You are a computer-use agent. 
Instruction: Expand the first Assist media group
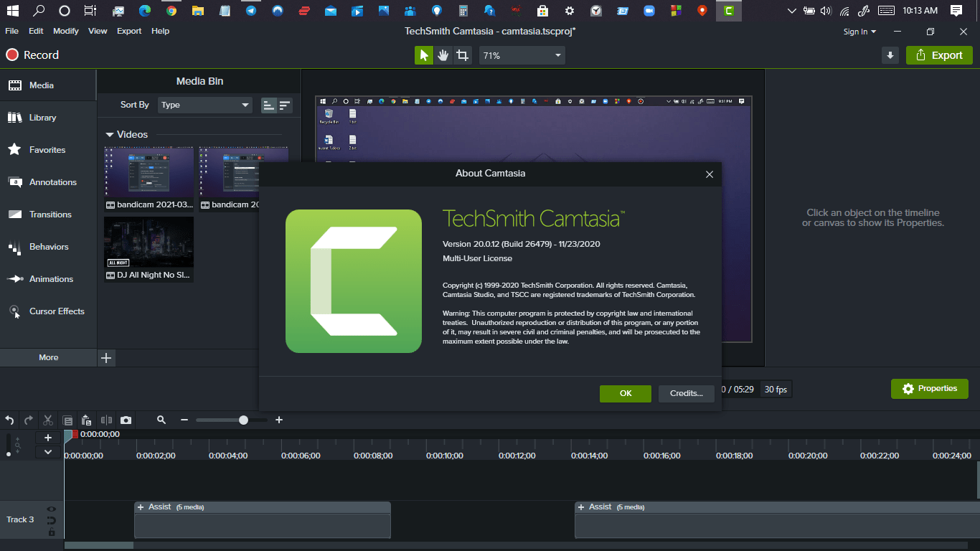coord(141,507)
